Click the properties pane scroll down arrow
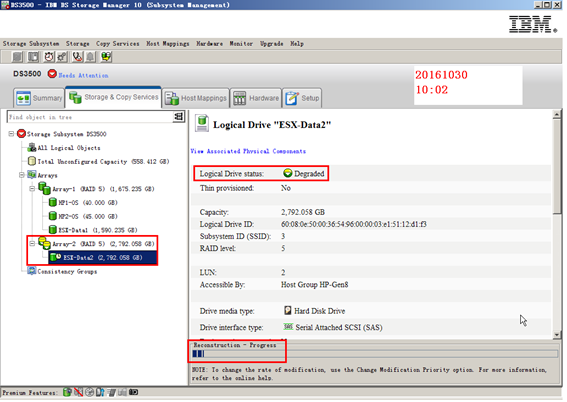The image size is (567, 402). [557, 335]
